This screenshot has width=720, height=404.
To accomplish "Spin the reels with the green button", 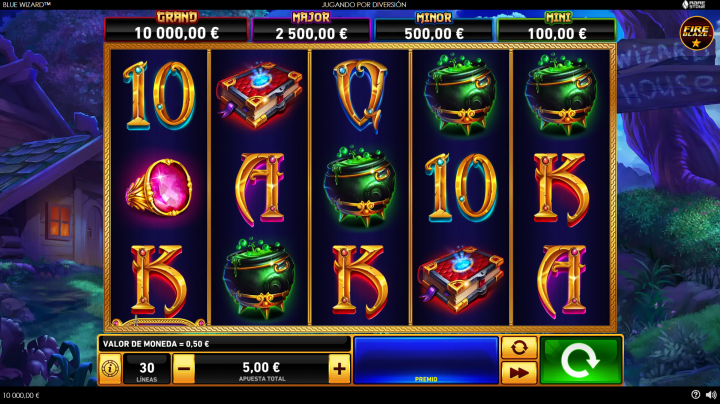I will (581, 360).
